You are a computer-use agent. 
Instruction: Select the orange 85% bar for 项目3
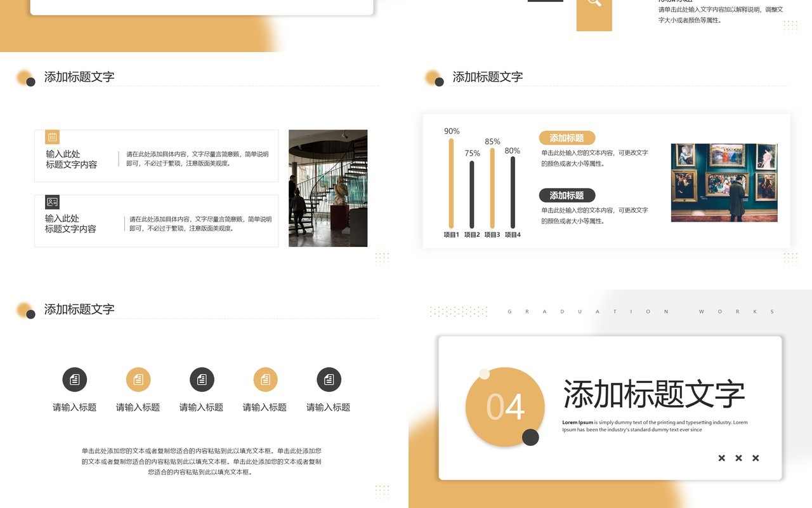(492, 189)
